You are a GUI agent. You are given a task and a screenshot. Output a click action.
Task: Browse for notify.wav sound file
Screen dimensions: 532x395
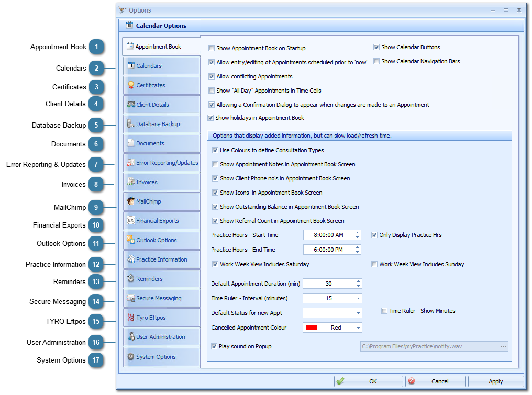point(503,346)
